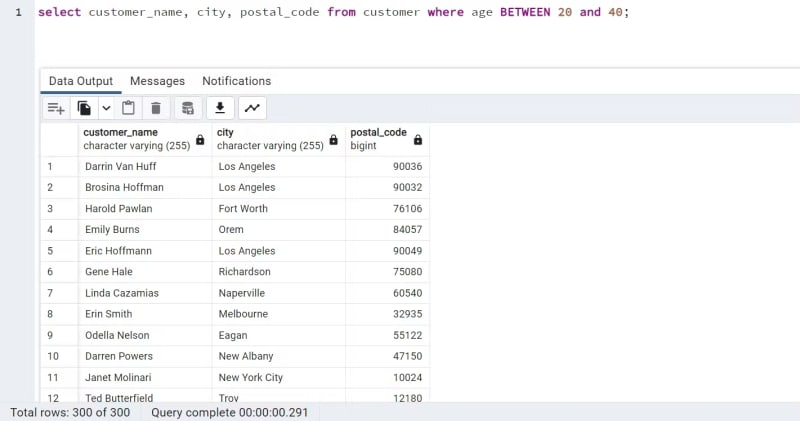
Task: Select the postal code cell 55122
Action: coord(387,336)
